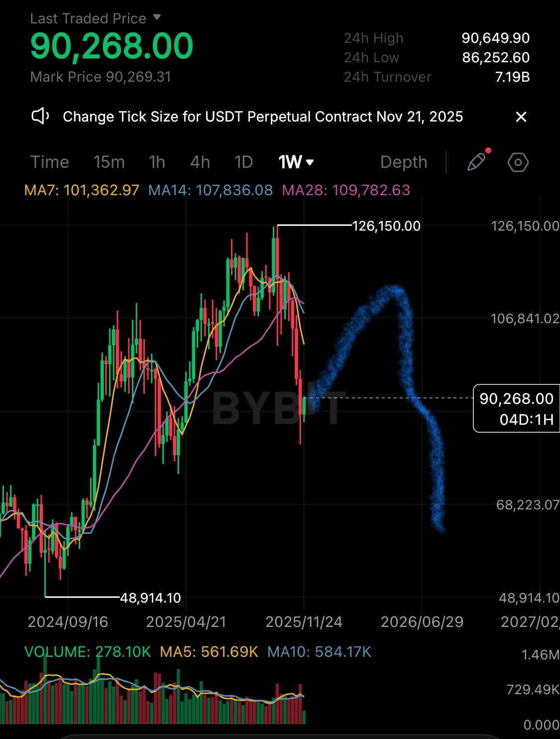
Task: Tap the announcement speaker icon
Action: 40,117
